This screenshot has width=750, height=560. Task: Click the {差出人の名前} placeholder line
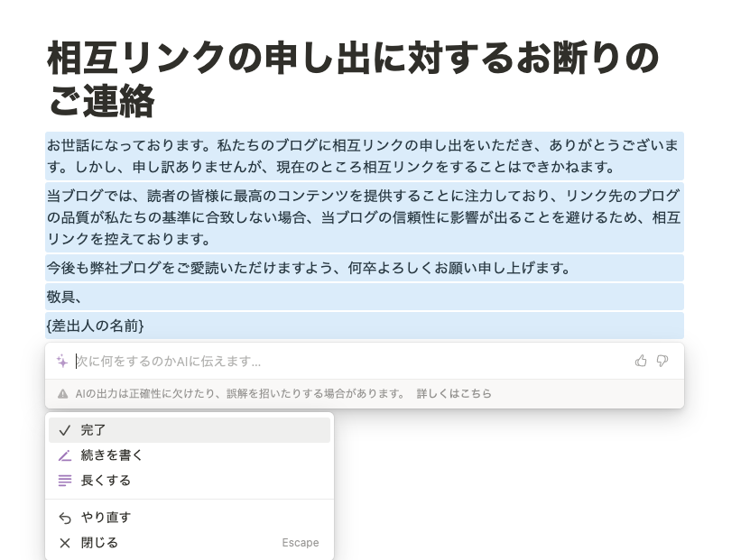(x=365, y=326)
